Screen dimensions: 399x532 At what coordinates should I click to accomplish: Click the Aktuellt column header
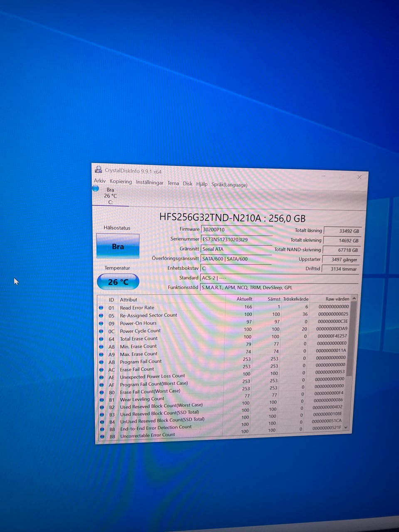coord(244,299)
